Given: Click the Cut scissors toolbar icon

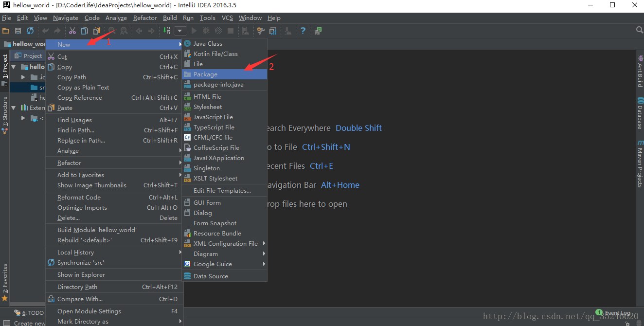Looking at the screenshot, I should (x=72, y=31).
